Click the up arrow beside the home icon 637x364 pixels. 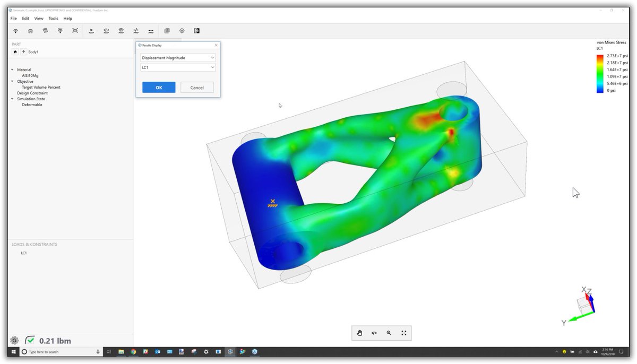point(22,51)
